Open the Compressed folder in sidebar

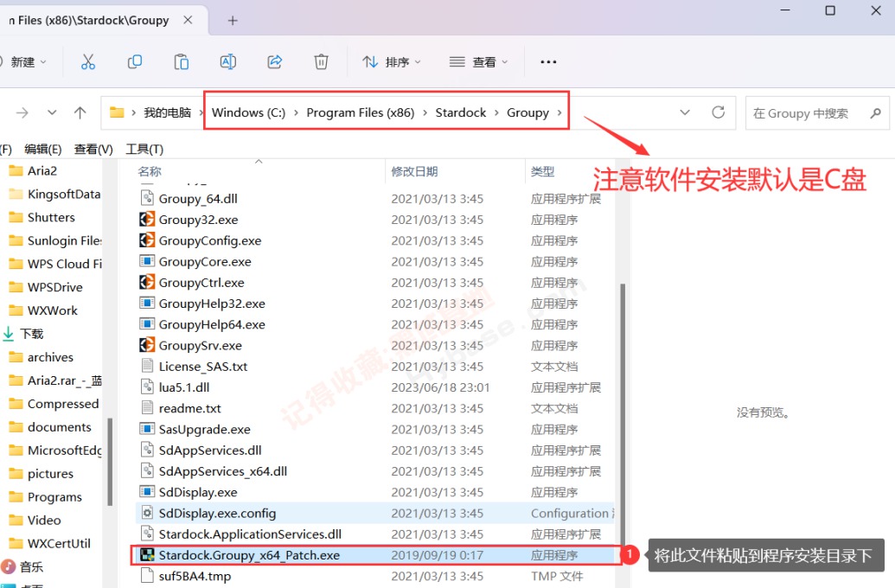54,403
